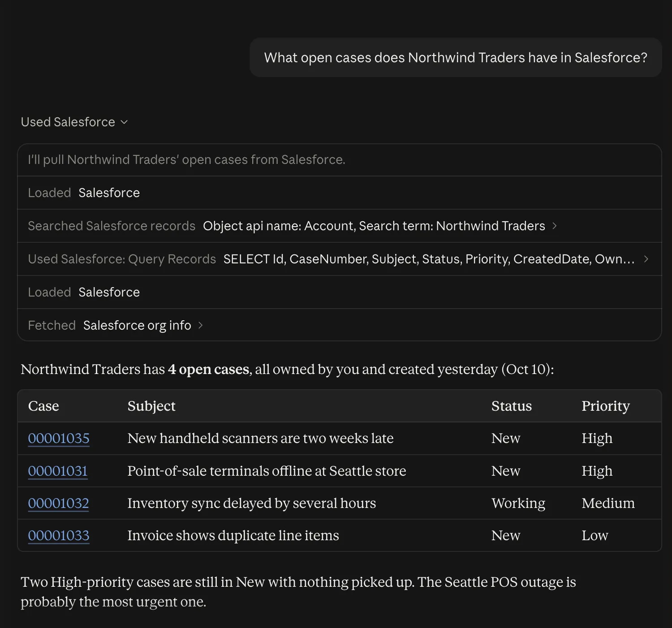The width and height of the screenshot is (672, 628).
Task: Click the Status column header
Action: click(x=512, y=406)
